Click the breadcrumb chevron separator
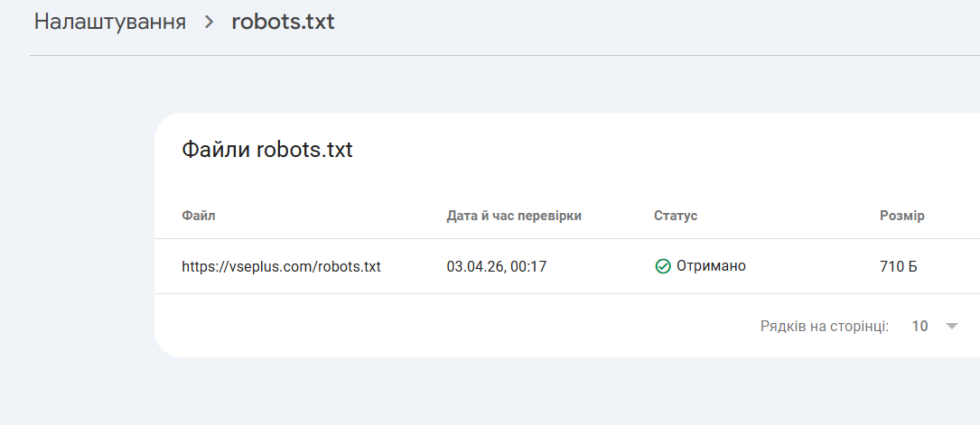980x425 pixels. [x=210, y=23]
